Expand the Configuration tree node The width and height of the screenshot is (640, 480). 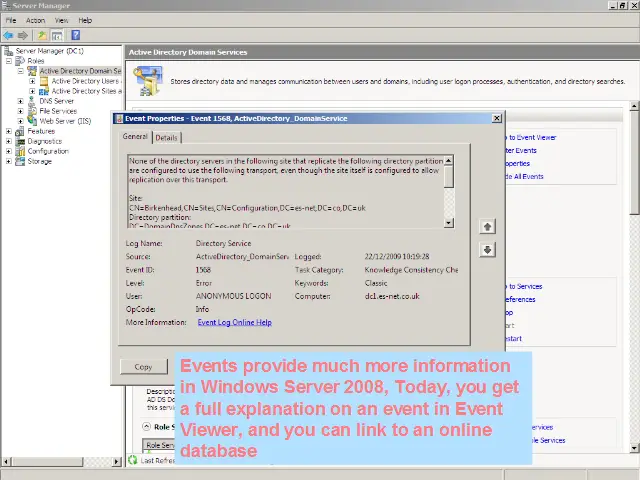coord(9,151)
